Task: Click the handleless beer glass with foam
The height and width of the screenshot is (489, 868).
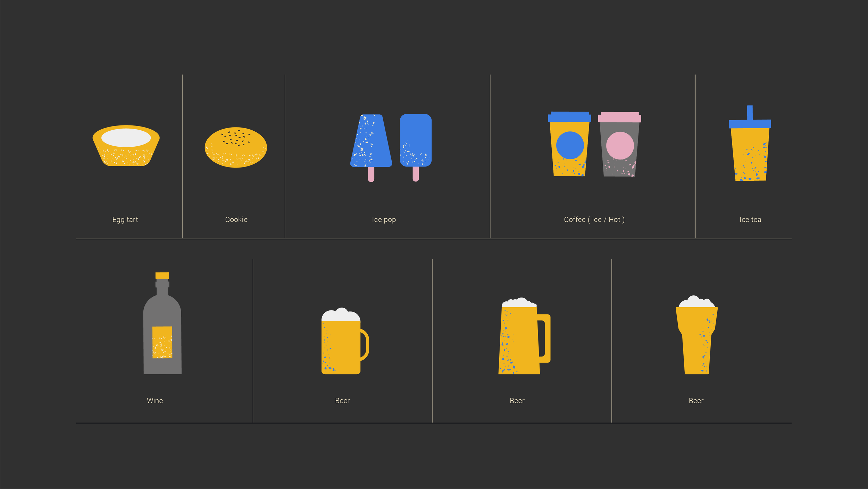Action: [696, 335]
